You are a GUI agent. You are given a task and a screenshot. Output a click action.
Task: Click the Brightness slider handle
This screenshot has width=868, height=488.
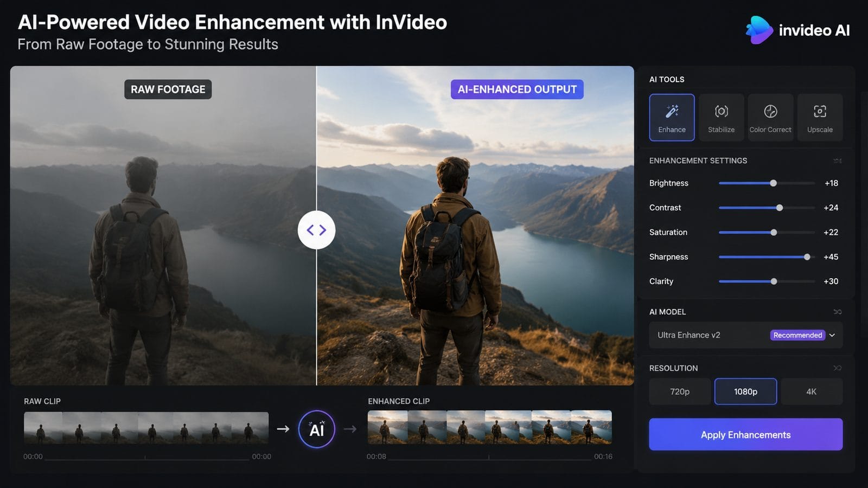pos(774,183)
